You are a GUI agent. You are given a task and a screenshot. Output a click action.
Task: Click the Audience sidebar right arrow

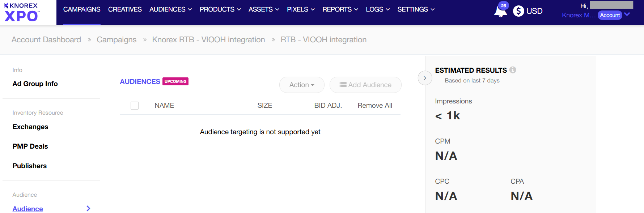(88, 208)
